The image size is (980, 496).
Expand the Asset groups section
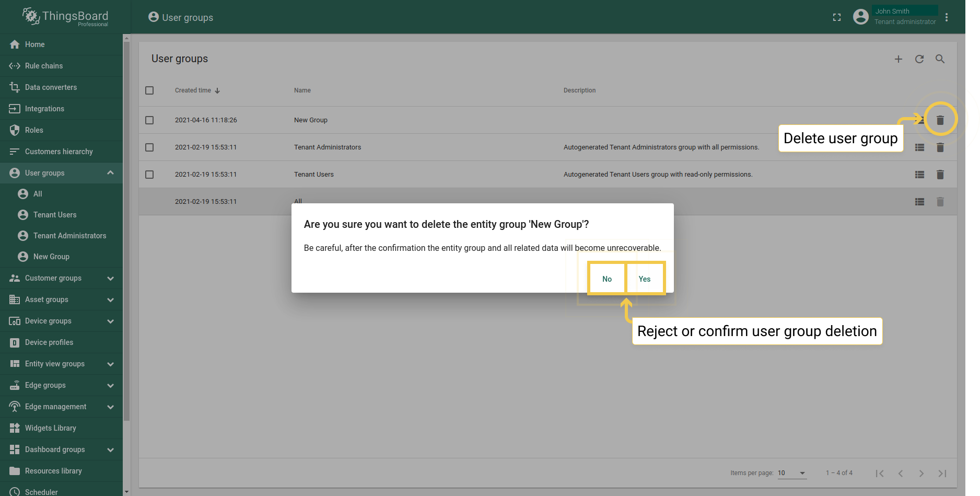pyautogui.click(x=110, y=299)
